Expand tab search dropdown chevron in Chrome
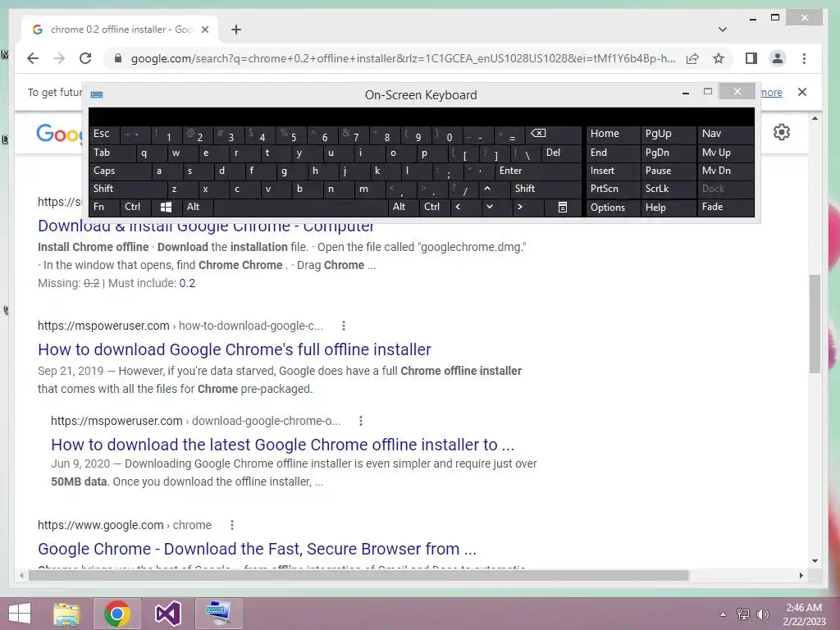The image size is (840, 630). click(722, 30)
